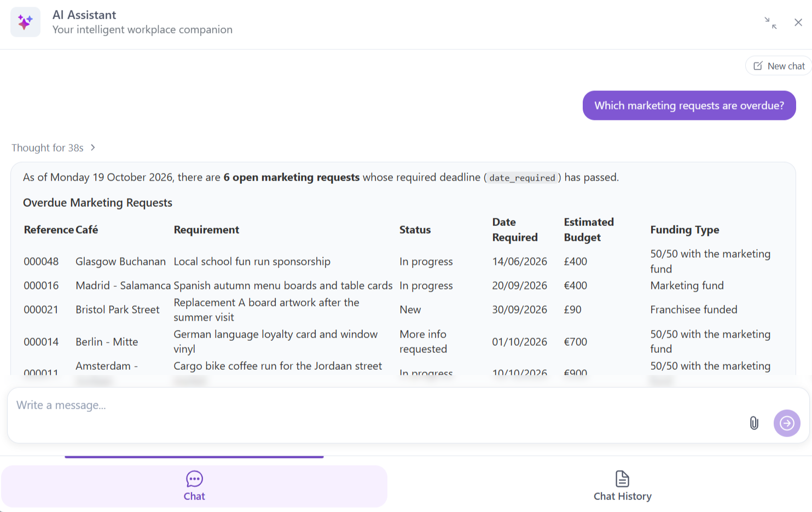The image size is (812, 512).
Task: Attach a file using the paperclip icon
Action: pos(754,423)
